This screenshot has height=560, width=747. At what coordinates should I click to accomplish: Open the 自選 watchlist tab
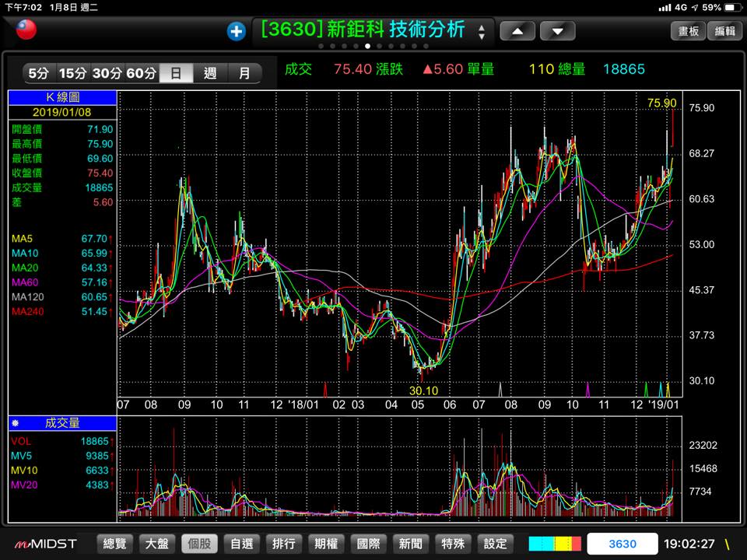click(241, 544)
